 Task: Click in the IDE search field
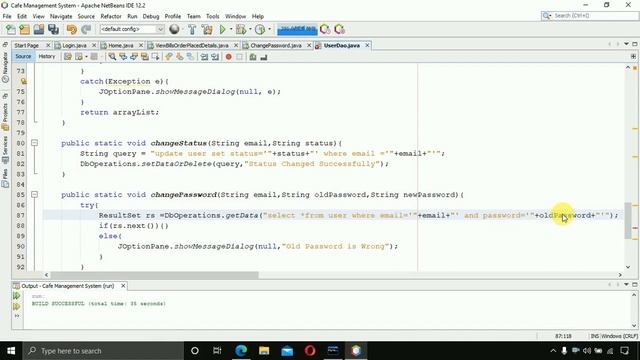594,16
